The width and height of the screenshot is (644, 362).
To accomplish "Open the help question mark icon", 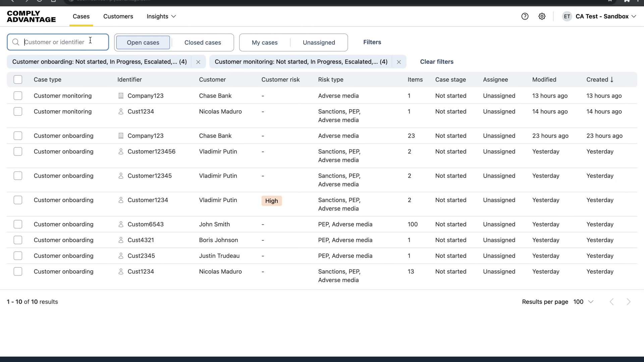I will pyautogui.click(x=525, y=16).
